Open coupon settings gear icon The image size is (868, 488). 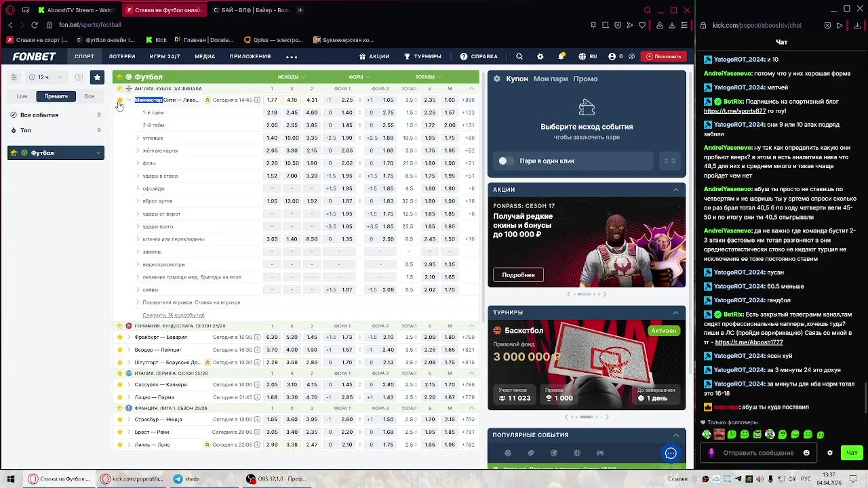[497, 79]
